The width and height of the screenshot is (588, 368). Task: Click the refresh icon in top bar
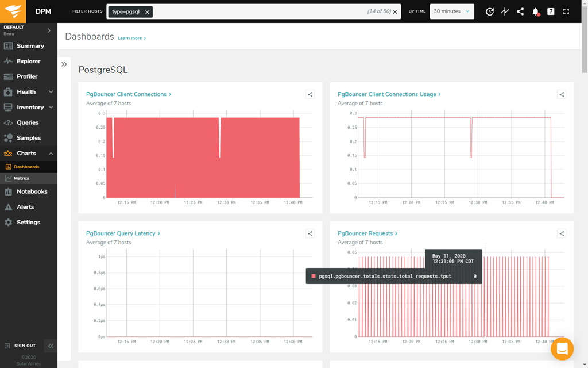coord(489,11)
